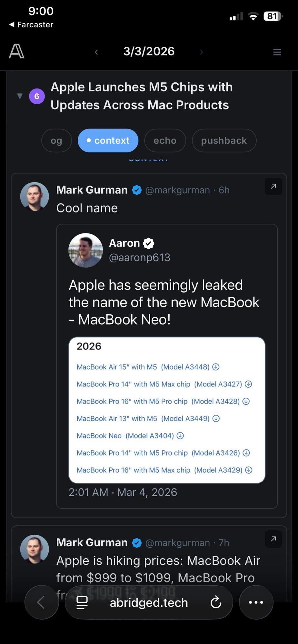Tap the download icon beside MacBook Neo
The height and width of the screenshot is (644, 298).
[x=180, y=436]
